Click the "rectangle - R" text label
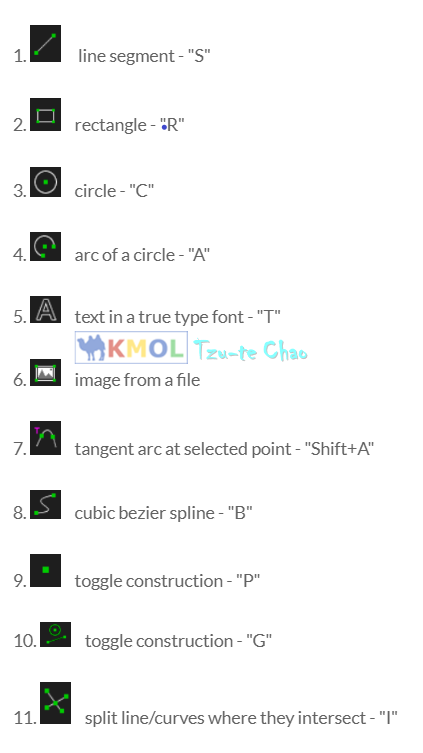Image resolution: width=423 pixels, height=753 pixels. click(x=130, y=125)
